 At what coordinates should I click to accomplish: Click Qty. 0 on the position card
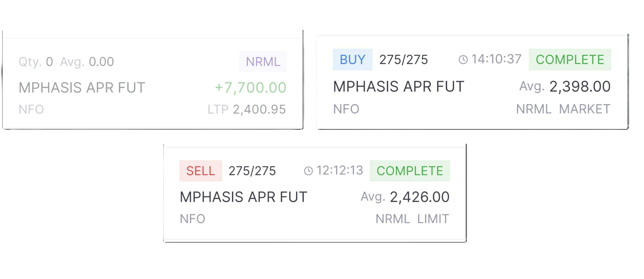click(x=36, y=62)
